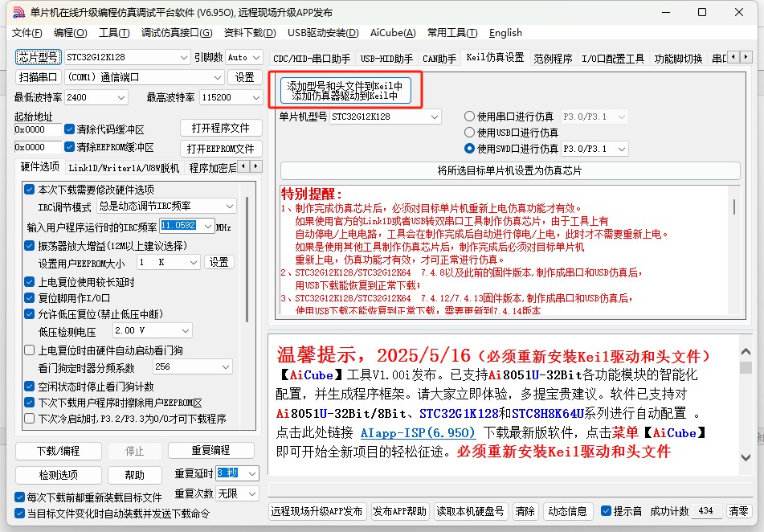Viewport: 764px width, 532px height.
Task: Click 打开程序文件 button
Action: click(221, 128)
